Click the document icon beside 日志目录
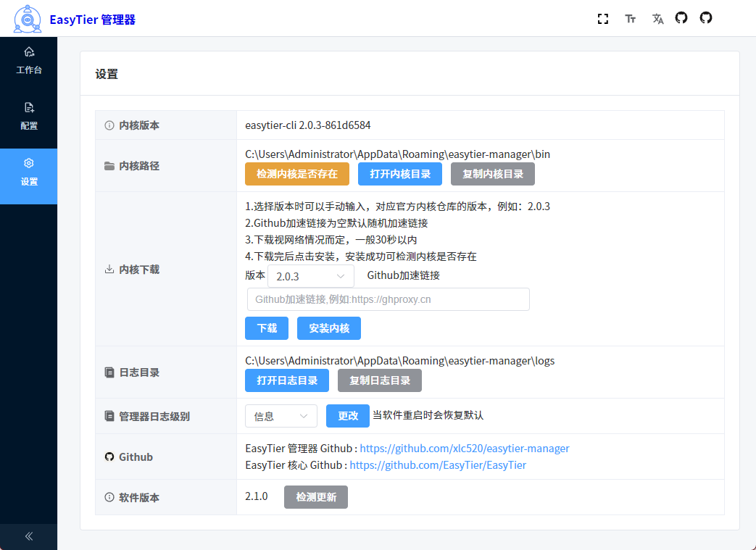The height and width of the screenshot is (550, 756). pyautogui.click(x=109, y=372)
